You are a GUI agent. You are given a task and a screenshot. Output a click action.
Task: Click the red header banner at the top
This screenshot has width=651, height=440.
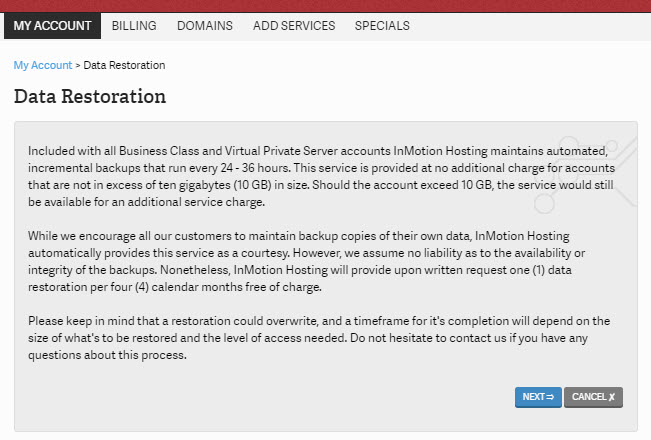(x=325, y=6)
